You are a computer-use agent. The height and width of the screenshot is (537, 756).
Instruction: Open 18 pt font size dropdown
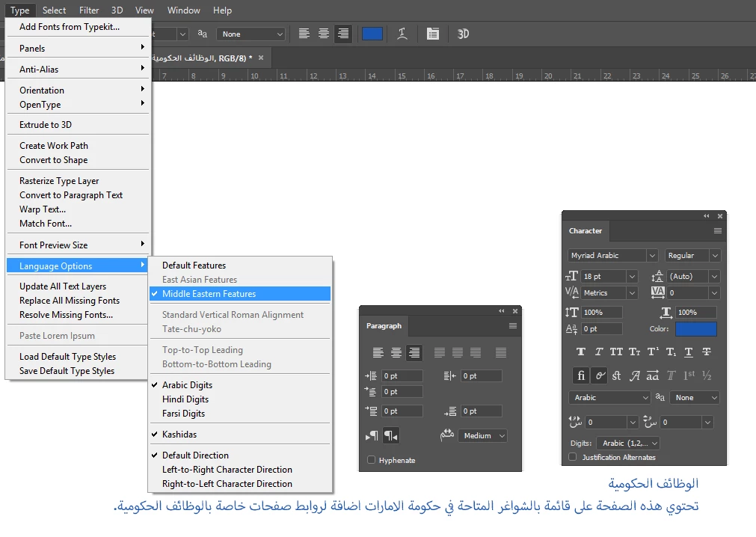click(x=632, y=276)
